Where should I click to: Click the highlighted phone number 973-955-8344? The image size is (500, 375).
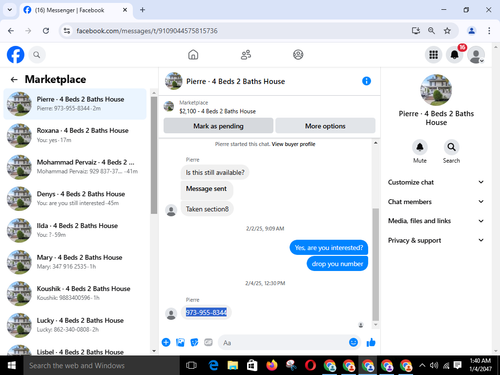tap(206, 312)
